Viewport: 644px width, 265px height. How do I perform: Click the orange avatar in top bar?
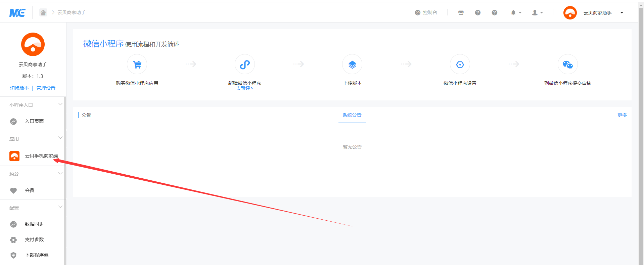click(570, 13)
